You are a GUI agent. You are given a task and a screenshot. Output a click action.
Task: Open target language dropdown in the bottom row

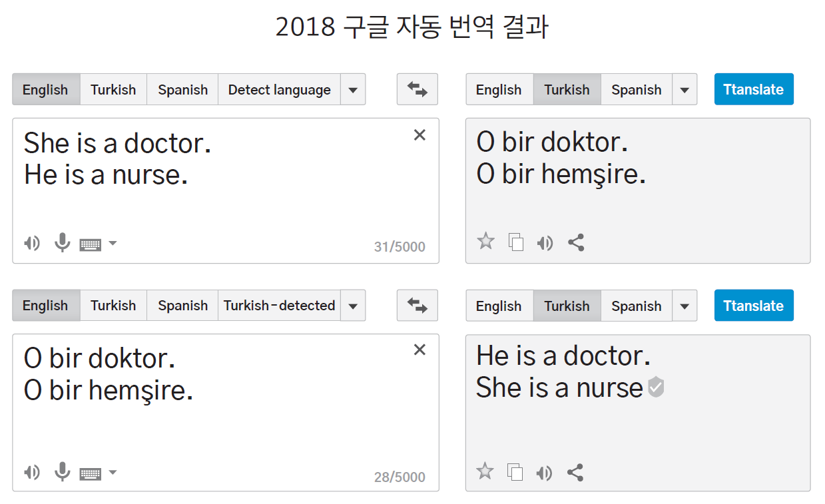click(x=685, y=306)
